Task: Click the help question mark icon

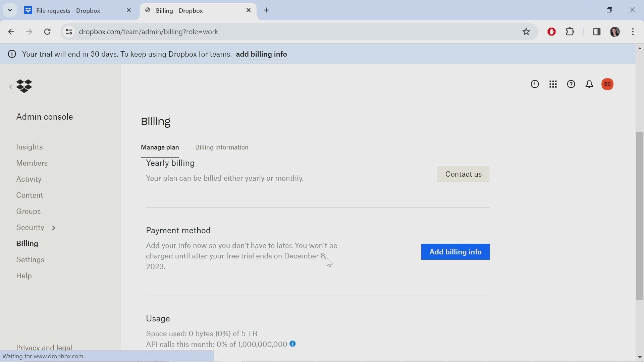Action: [x=571, y=84]
